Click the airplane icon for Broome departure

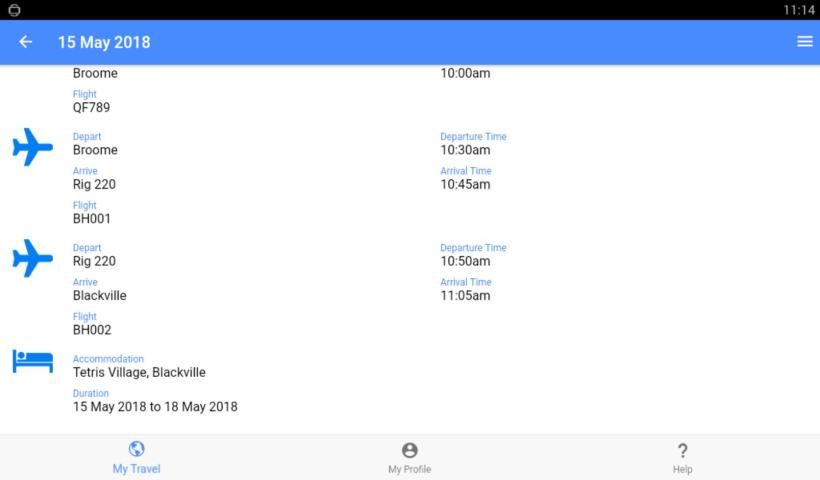coord(32,147)
